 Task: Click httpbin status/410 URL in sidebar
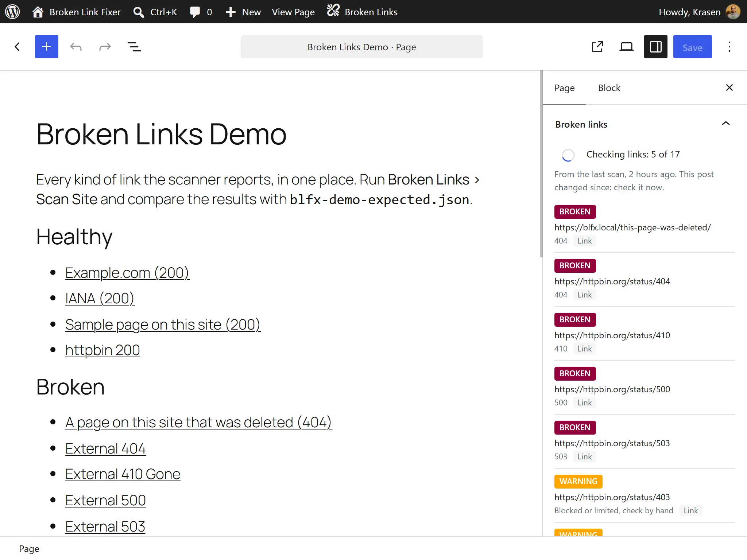pyautogui.click(x=612, y=335)
